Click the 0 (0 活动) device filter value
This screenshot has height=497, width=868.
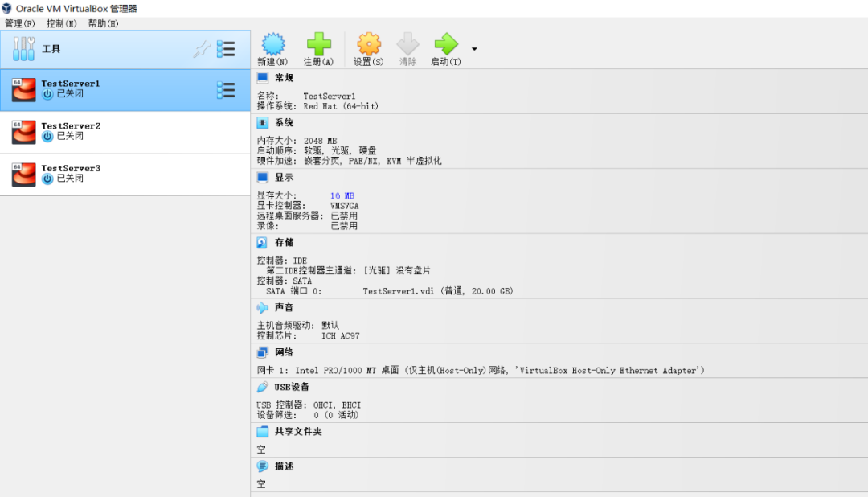tap(336, 415)
